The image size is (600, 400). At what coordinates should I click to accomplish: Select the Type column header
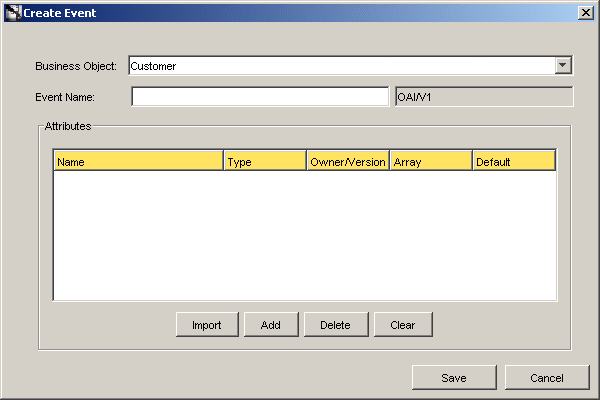pos(265,160)
